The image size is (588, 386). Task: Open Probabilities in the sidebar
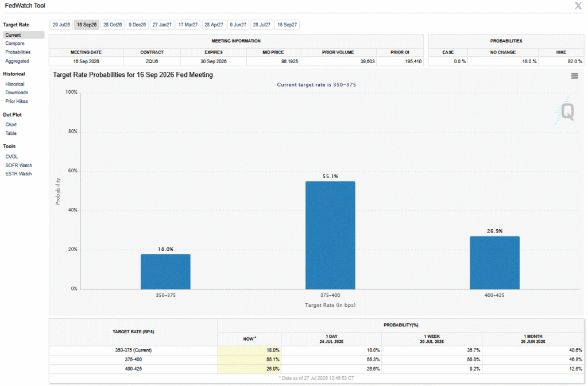click(x=18, y=52)
